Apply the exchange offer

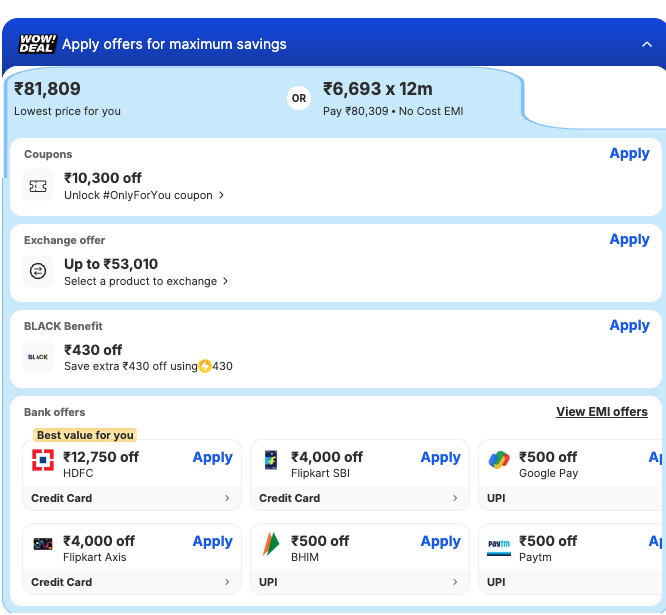[x=629, y=239]
